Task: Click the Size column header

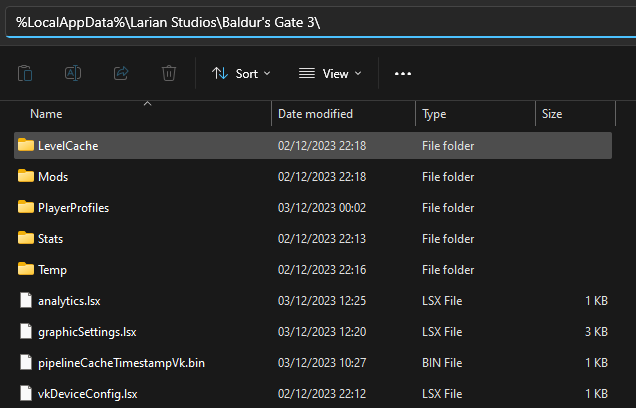Action: tap(552, 114)
